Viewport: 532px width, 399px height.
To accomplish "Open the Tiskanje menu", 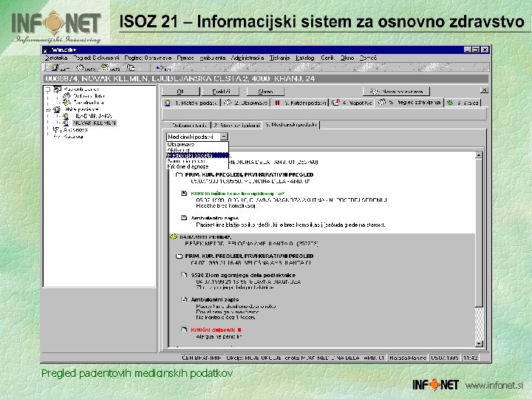I will (x=279, y=58).
